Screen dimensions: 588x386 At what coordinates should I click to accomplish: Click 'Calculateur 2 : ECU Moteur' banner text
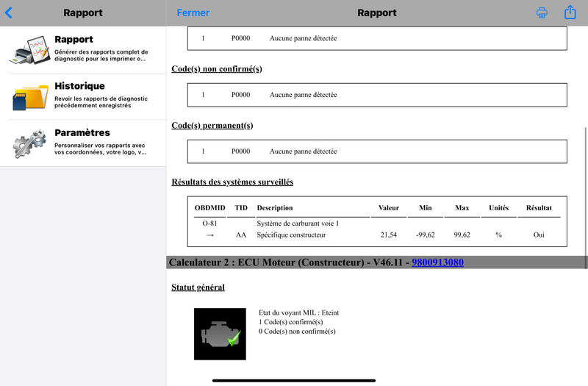pos(267,262)
